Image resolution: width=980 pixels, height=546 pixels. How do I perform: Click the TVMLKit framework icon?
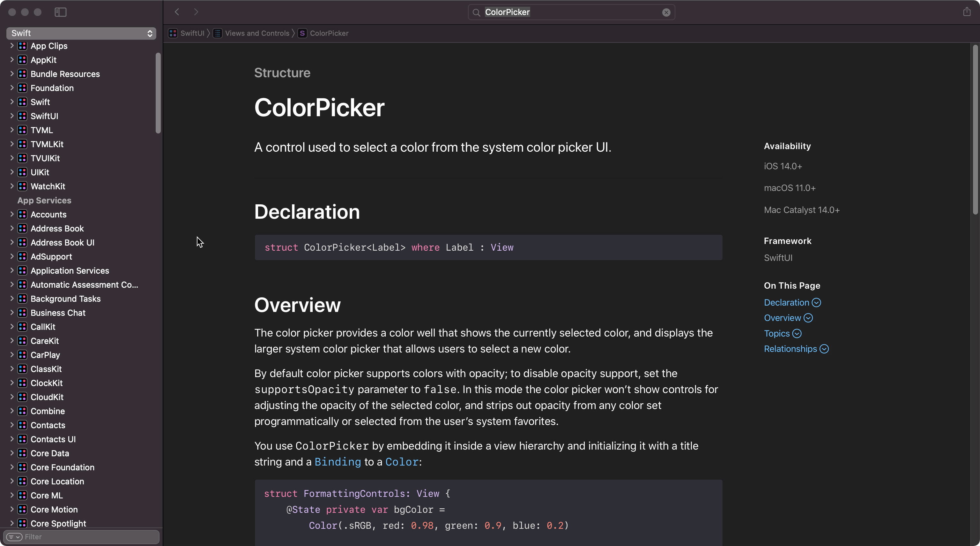pos(22,144)
